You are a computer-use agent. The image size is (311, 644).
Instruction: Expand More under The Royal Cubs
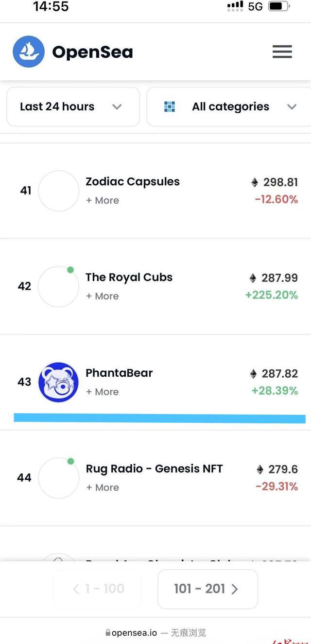coord(103,296)
